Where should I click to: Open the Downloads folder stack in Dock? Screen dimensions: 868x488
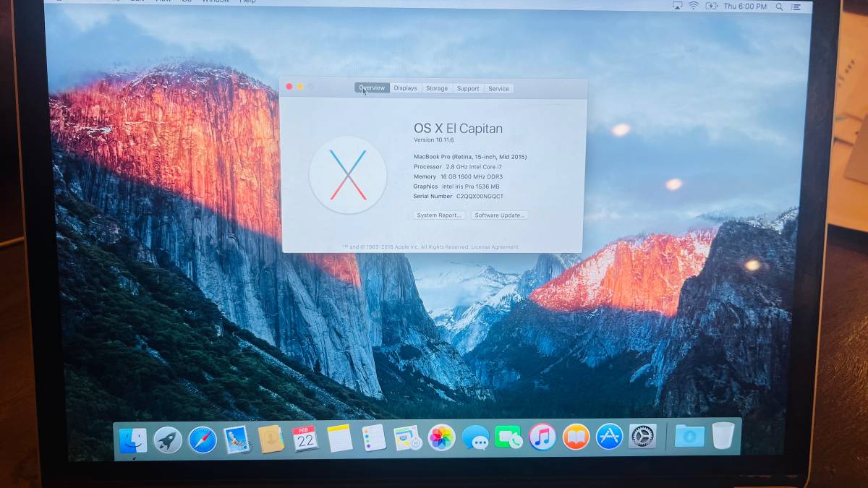689,436
